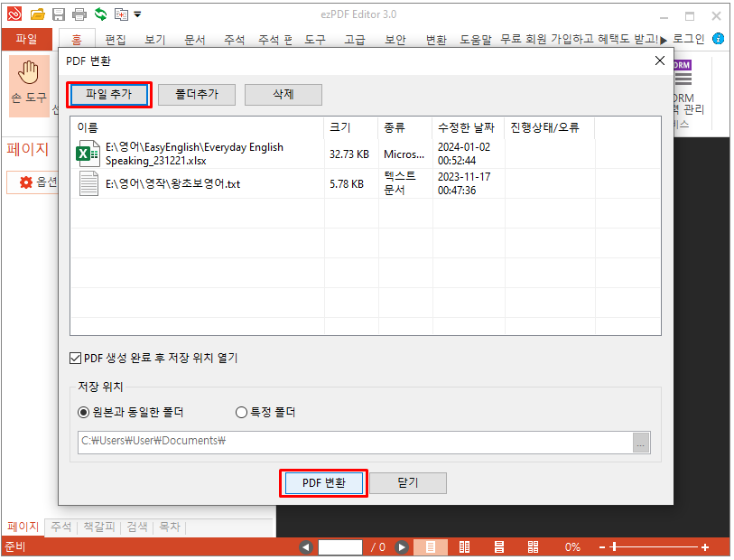Click the 닫기 button
This screenshot has height=560, width=734.
pos(408,483)
